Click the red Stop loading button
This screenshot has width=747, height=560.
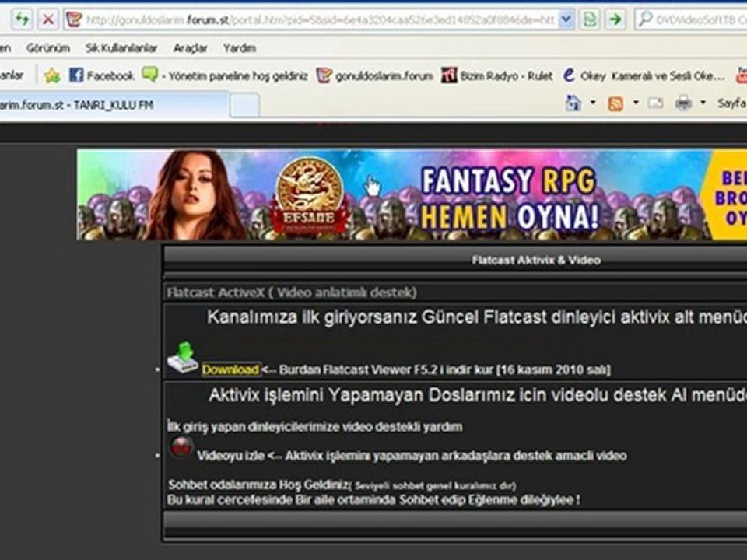click(x=48, y=19)
